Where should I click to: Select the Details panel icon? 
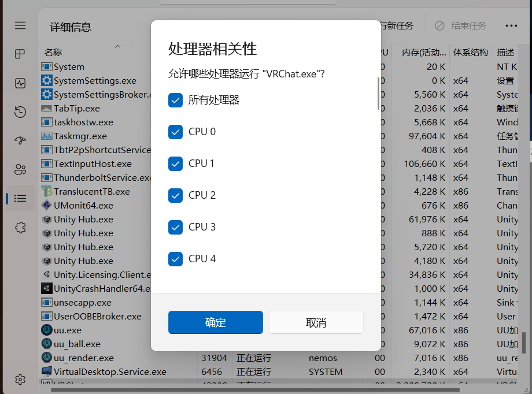click(x=20, y=198)
